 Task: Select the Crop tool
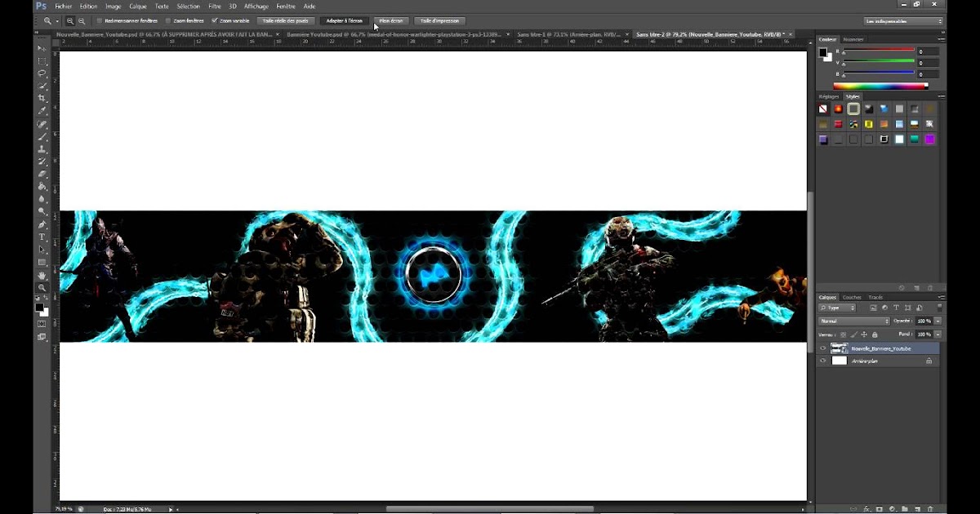(42, 98)
